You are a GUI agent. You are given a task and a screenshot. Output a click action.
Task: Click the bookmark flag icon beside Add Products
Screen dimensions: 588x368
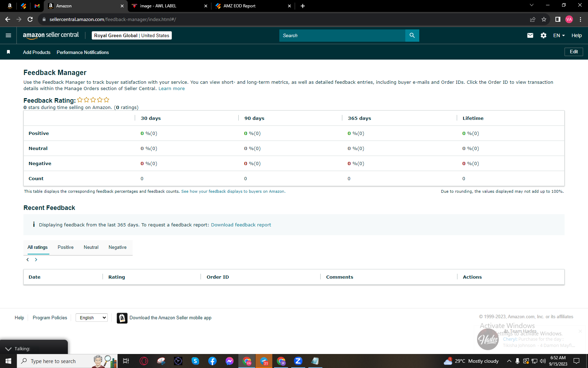tap(8, 52)
